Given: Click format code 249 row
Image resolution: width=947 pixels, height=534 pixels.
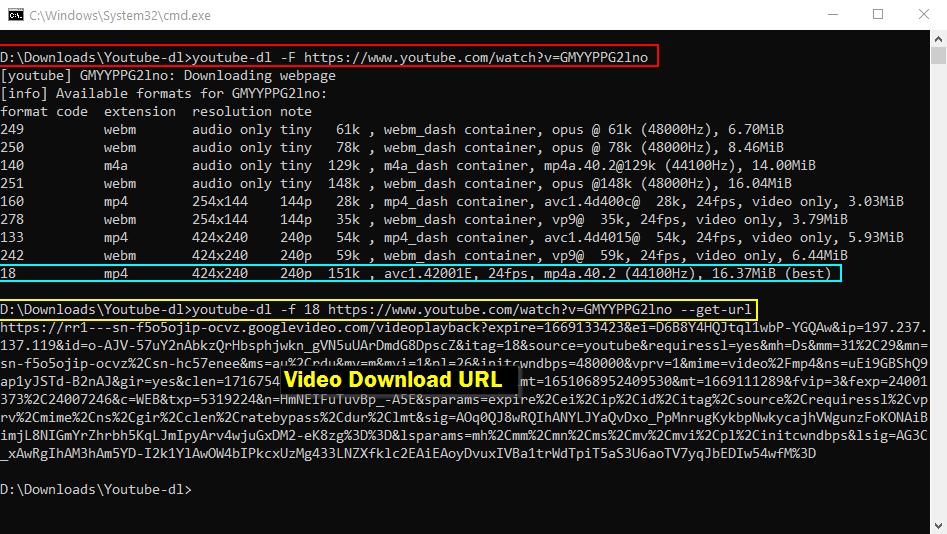Looking at the screenshot, I should [x=392, y=129].
